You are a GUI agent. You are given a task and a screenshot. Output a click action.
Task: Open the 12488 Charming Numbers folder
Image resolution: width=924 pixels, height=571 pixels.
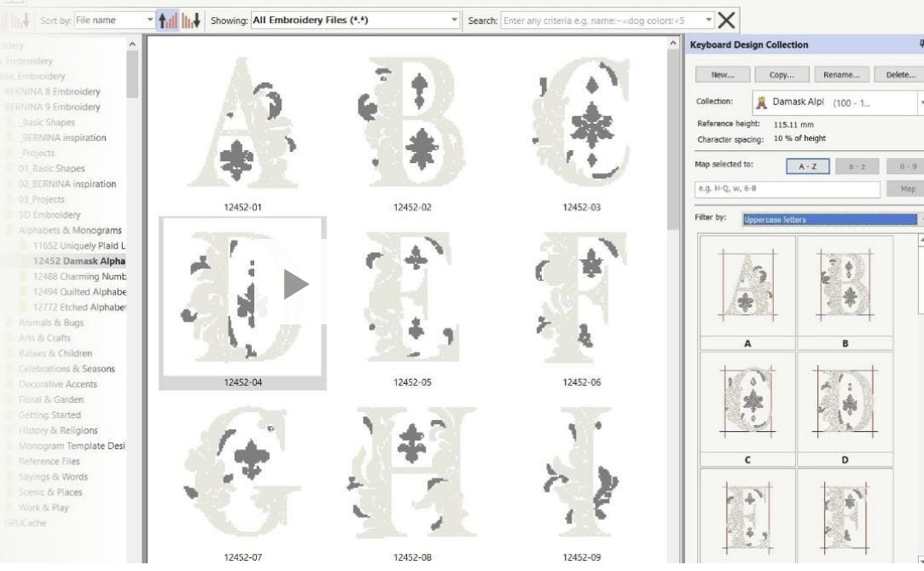coord(78,277)
